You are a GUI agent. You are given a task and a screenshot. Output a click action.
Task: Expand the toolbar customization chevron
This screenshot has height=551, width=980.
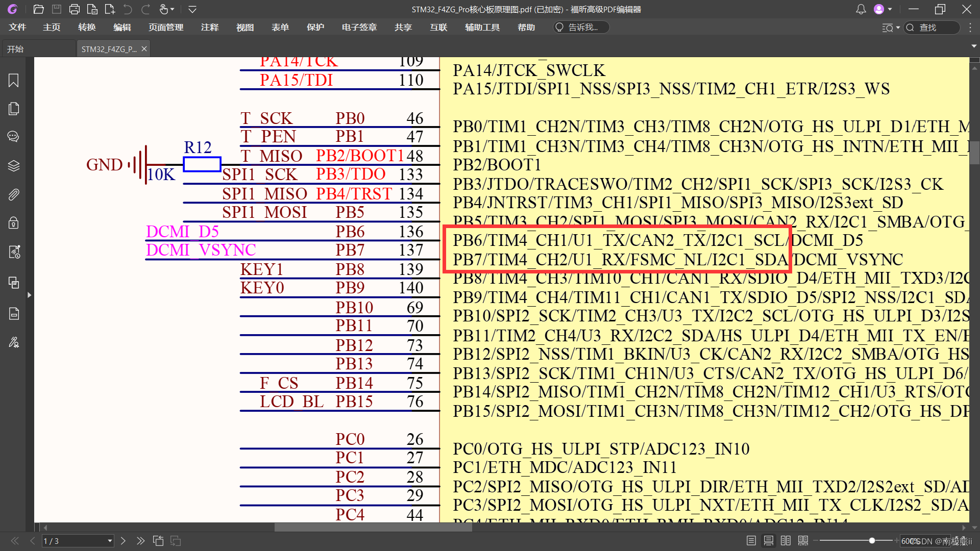coord(192,9)
